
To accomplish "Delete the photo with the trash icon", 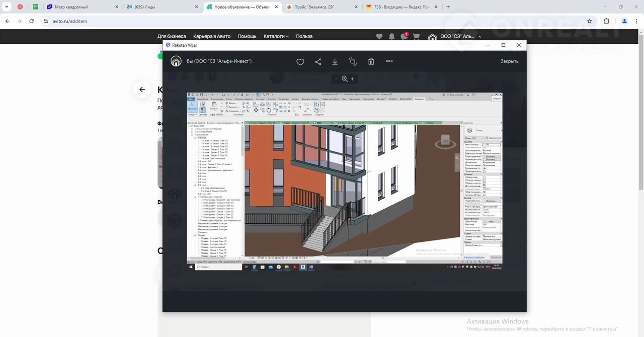I will coord(371,61).
